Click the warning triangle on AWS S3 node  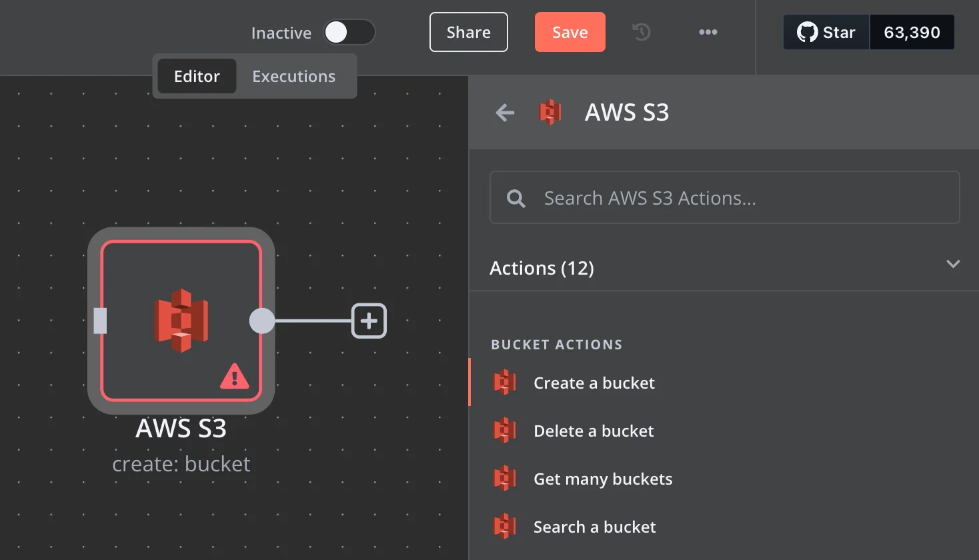(234, 377)
